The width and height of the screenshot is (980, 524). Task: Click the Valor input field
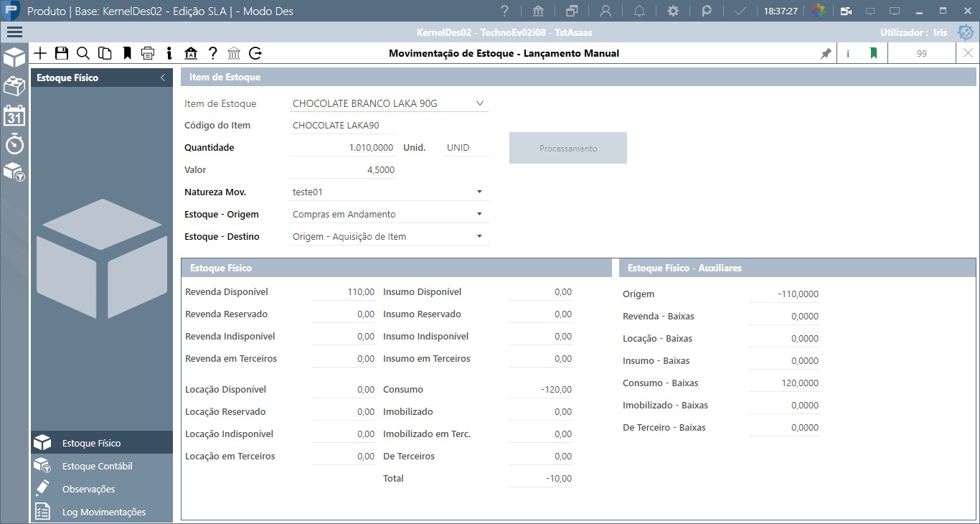[343, 170]
